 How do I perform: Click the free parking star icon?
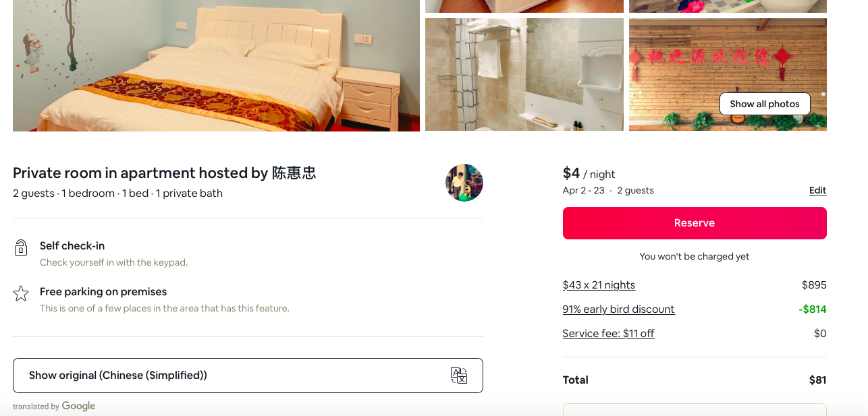[x=21, y=293]
